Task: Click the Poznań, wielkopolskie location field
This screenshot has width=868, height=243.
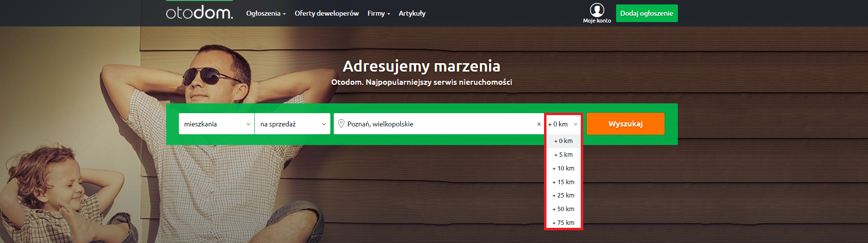Action: coord(436,124)
